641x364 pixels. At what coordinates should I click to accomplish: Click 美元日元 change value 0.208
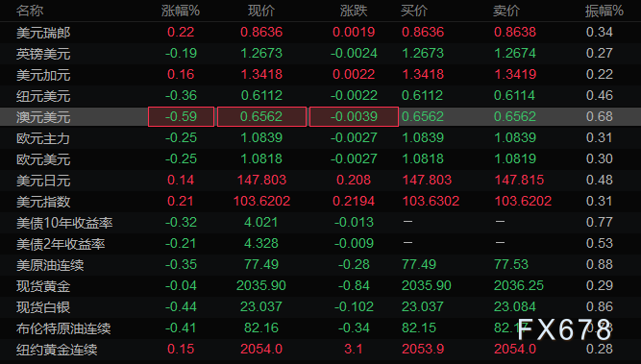click(x=354, y=181)
